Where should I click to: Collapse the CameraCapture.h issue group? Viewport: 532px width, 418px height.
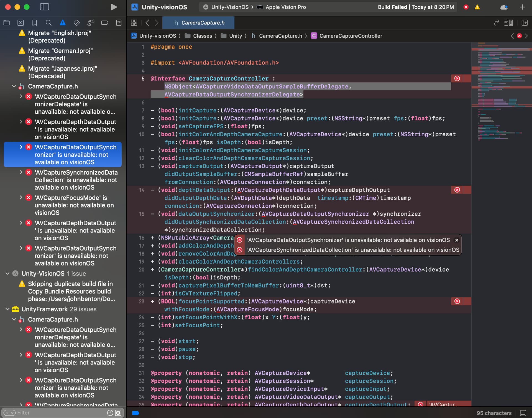coord(14,86)
